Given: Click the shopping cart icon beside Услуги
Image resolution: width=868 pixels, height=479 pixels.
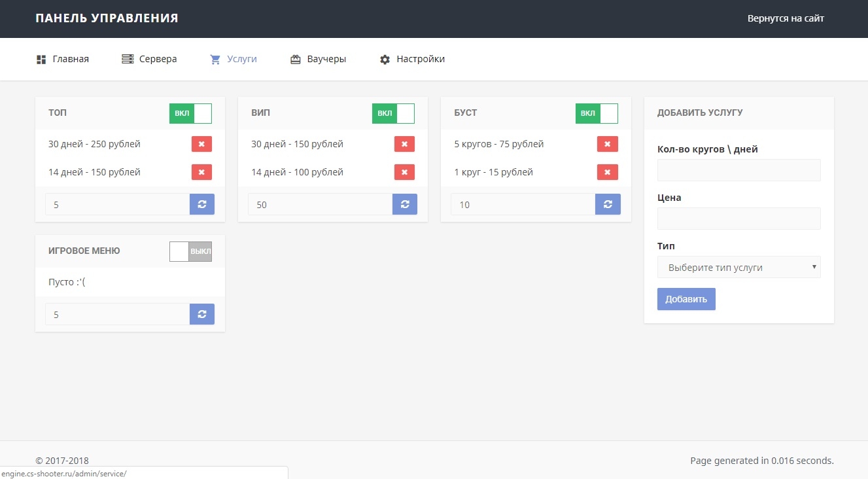Looking at the screenshot, I should [215, 60].
